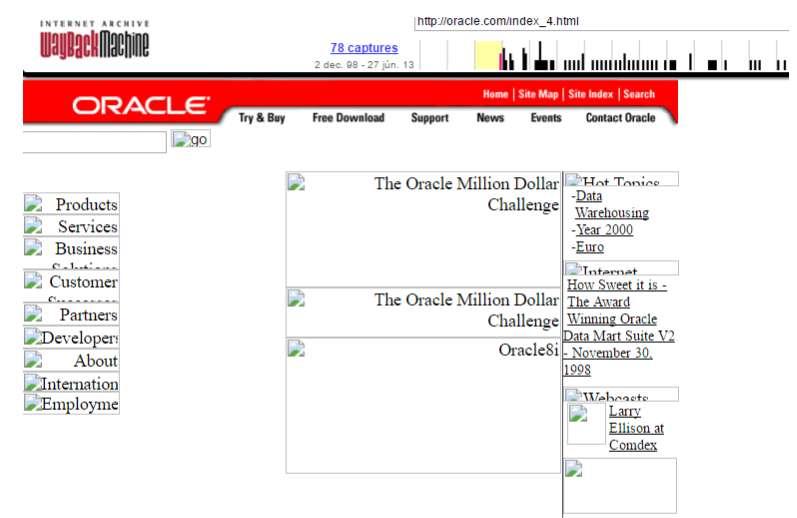The image size is (797, 518).
Task: Open the Developers sidebar image link
Action: click(x=71, y=337)
